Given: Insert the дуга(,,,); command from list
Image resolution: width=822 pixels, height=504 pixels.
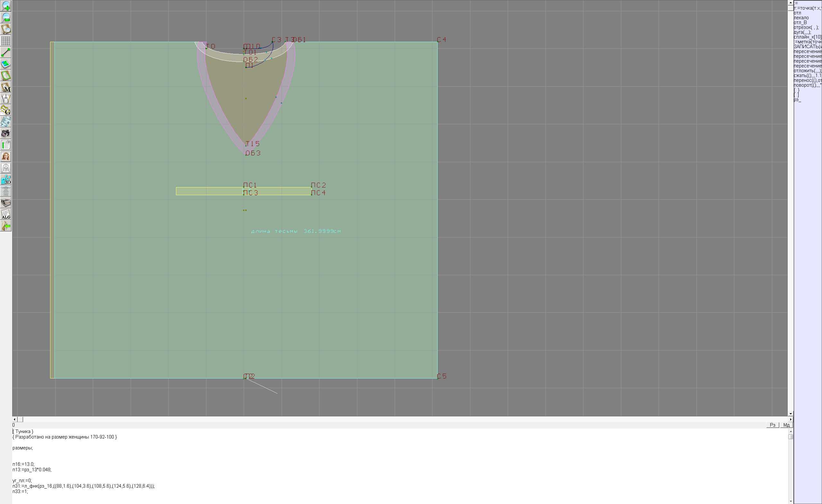Looking at the screenshot, I should [802, 32].
